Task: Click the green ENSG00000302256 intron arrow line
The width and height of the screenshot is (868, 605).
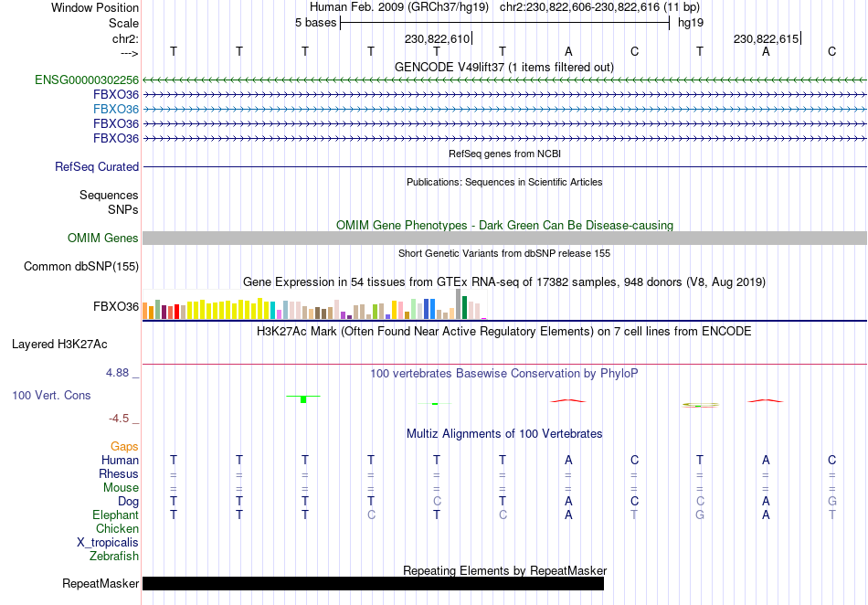Action: [504, 80]
